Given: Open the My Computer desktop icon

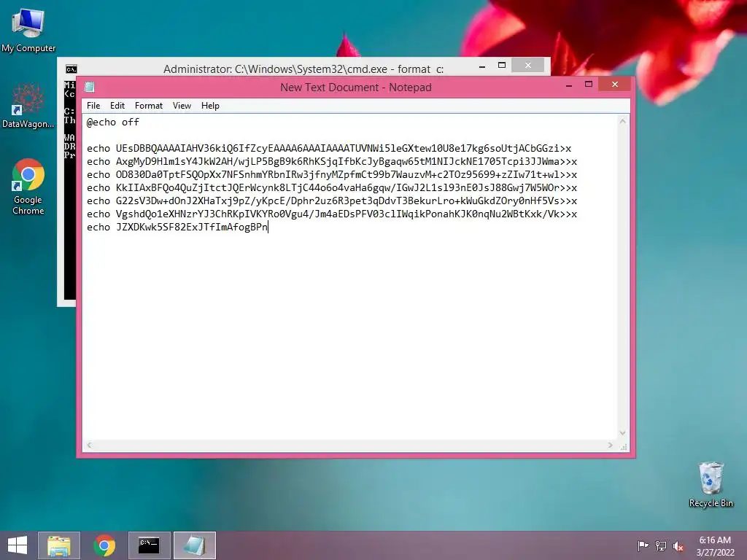Looking at the screenshot, I should click(x=28, y=29).
